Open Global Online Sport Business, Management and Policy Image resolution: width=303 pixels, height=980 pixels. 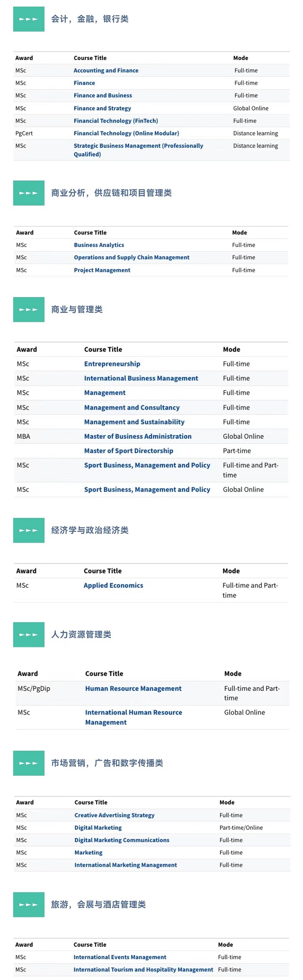147,490
